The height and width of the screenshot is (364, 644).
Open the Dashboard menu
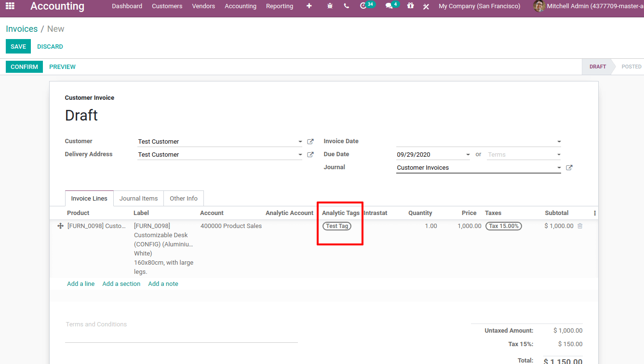tap(127, 6)
